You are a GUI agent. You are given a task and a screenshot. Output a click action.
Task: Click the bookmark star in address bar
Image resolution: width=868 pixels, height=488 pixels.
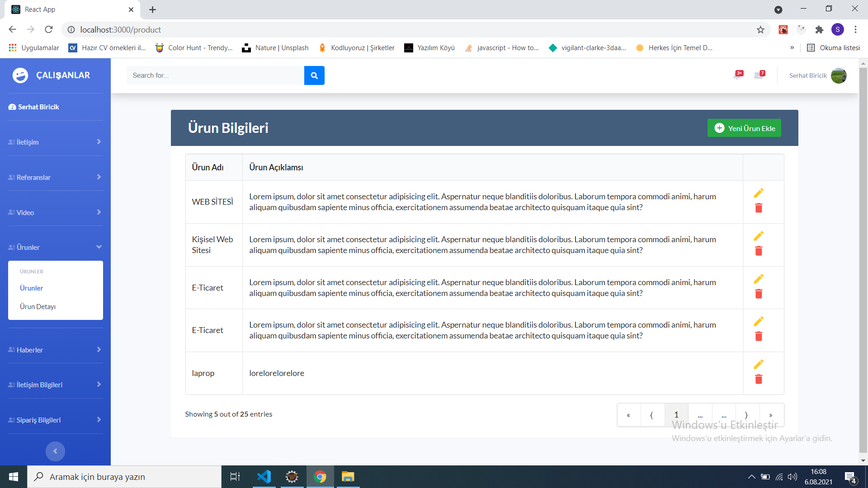point(761,29)
